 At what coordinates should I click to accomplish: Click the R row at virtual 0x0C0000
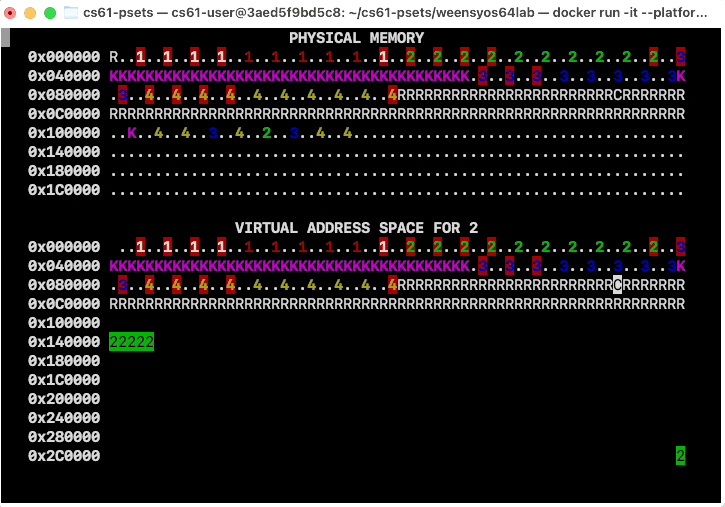point(396,304)
